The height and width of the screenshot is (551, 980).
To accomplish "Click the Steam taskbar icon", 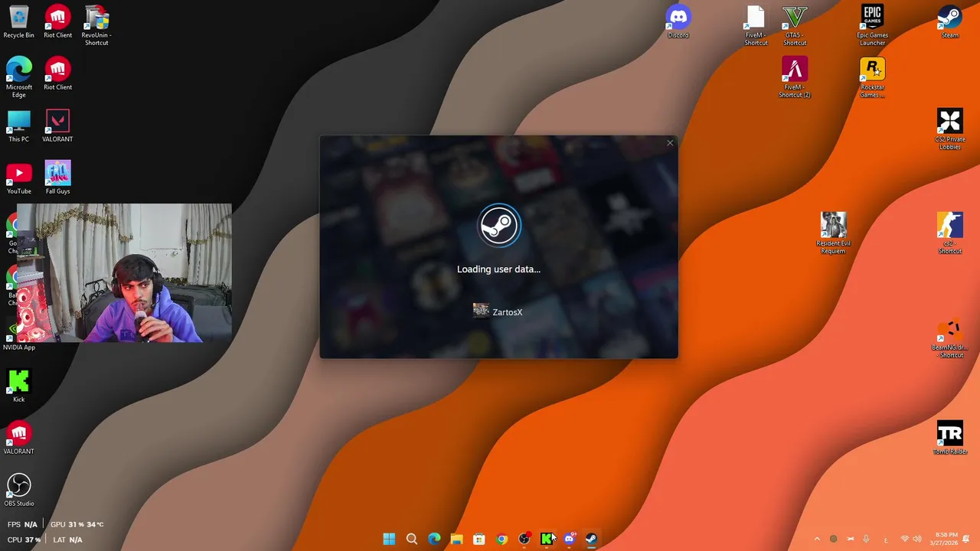I will [x=591, y=539].
